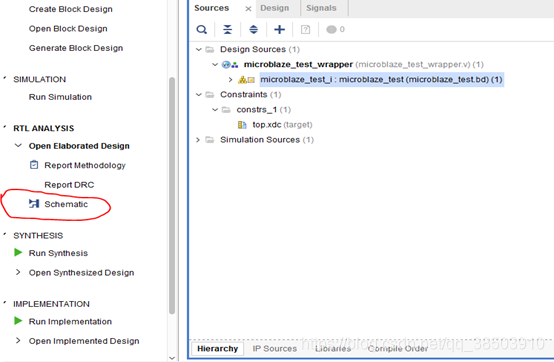This screenshot has width=554, height=362.
Task: Click the Report Methodology clipboard icon
Action: (x=34, y=165)
